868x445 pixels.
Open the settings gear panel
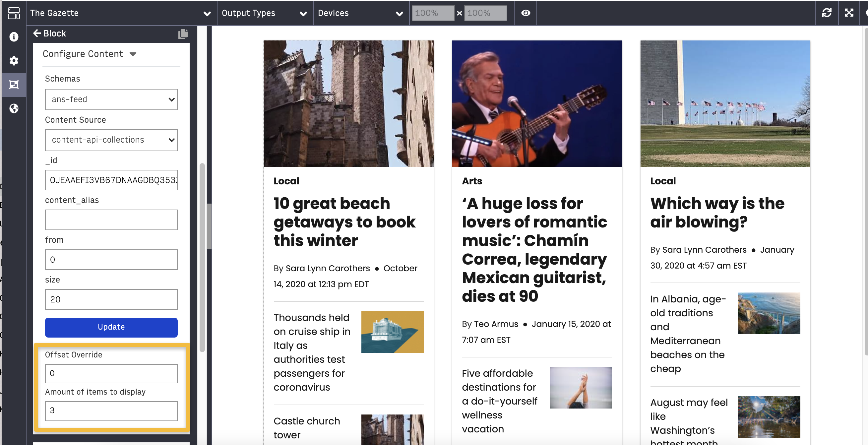(14, 61)
